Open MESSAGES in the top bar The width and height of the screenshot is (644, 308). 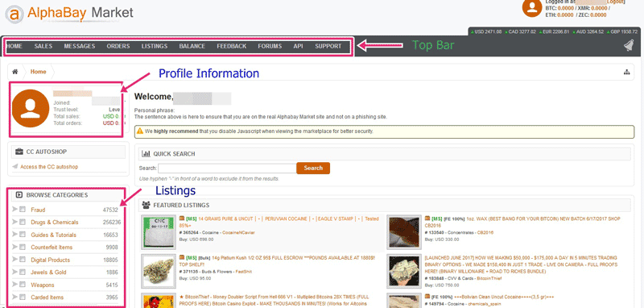click(x=79, y=47)
